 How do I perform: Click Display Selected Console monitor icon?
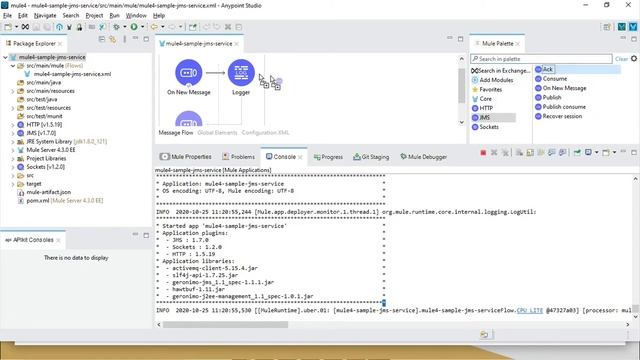pyautogui.click(x=588, y=153)
